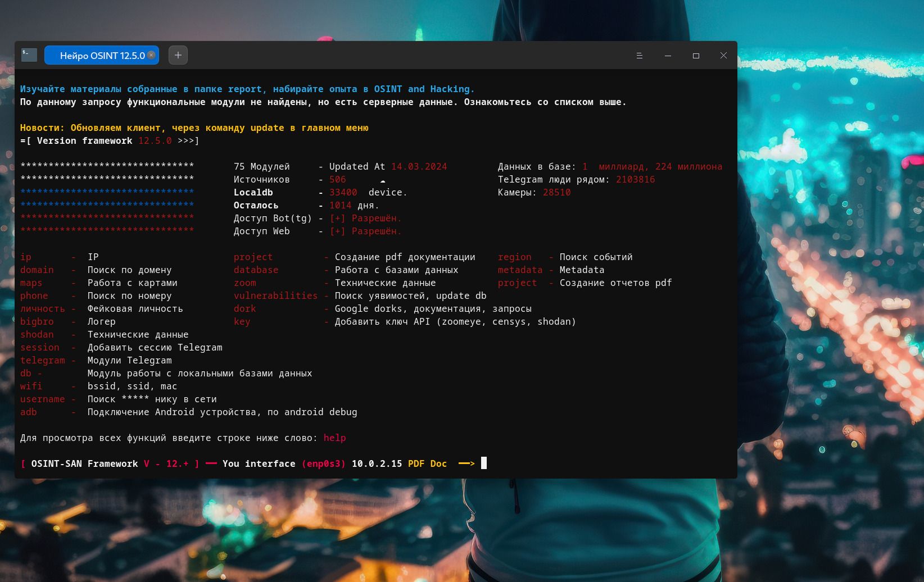Click the IP address 10.0.2.15
924x582 pixels.
(377, 463)
